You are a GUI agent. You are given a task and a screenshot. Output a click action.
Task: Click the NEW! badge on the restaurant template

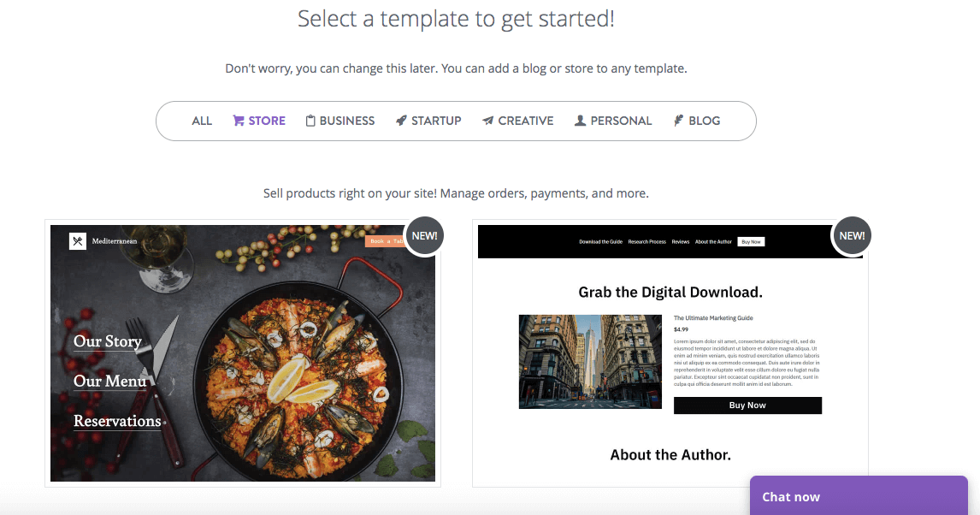click(x=424, y=235)
